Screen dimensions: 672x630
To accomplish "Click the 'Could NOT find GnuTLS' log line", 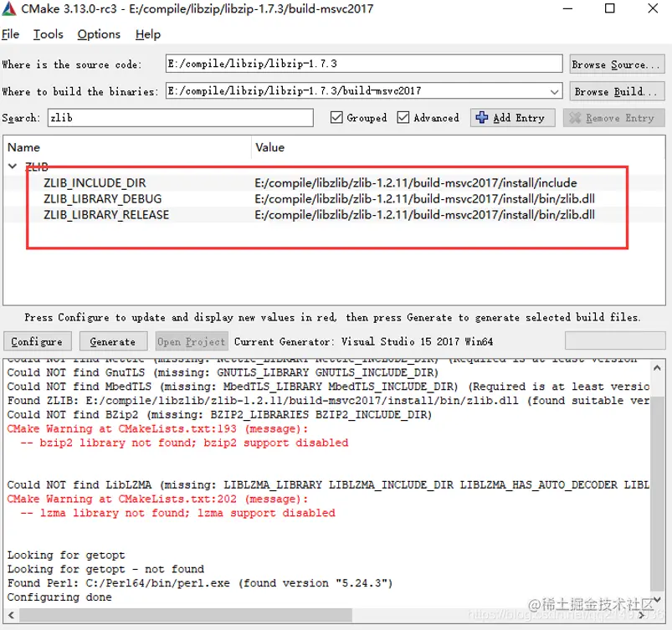I will 223,372.
